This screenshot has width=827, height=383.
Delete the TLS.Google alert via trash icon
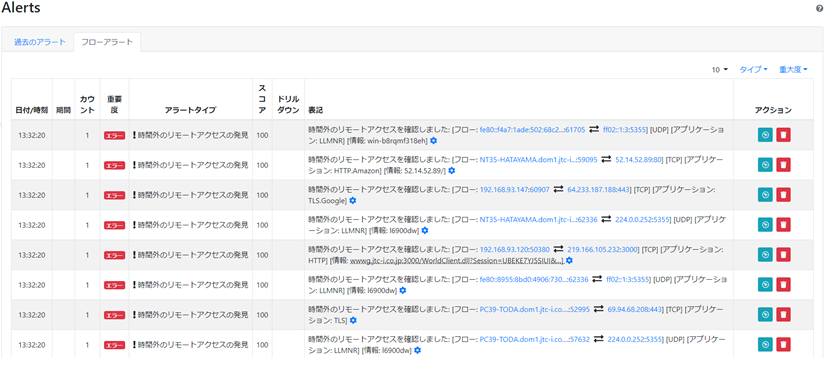(783, 195)
